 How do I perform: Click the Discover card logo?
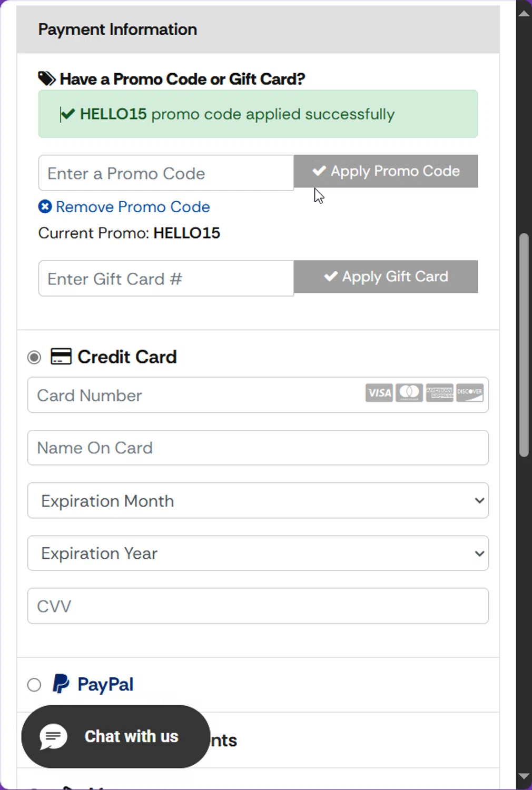[469, 393]
